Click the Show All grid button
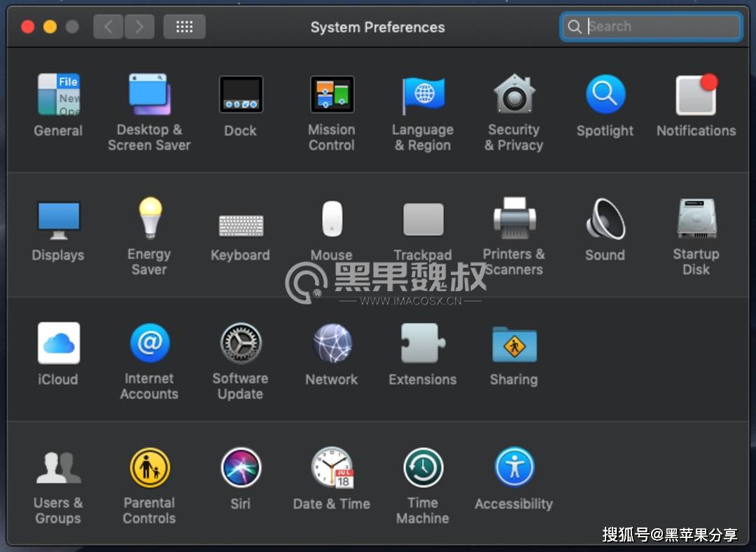Screen dimensions: 756x552 pyautogui.click(x=184, y=27)
